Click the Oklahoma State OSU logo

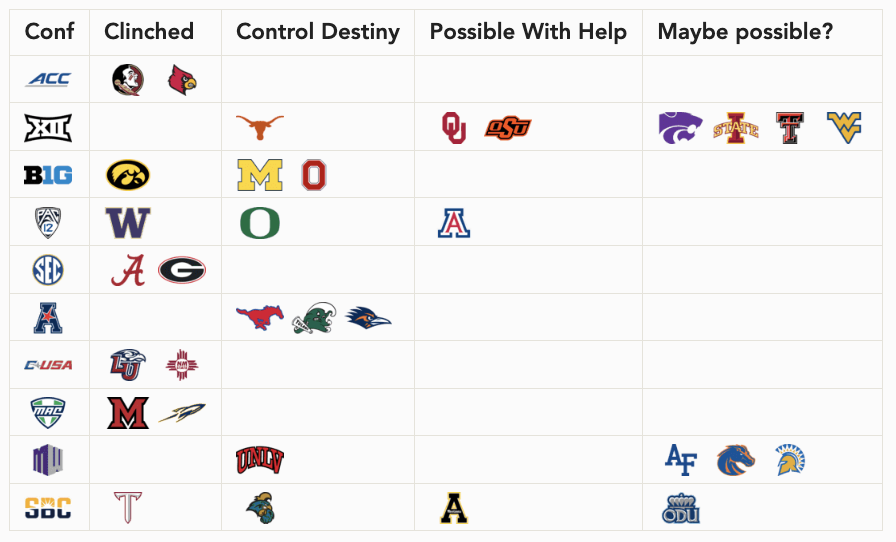point(508,127)
